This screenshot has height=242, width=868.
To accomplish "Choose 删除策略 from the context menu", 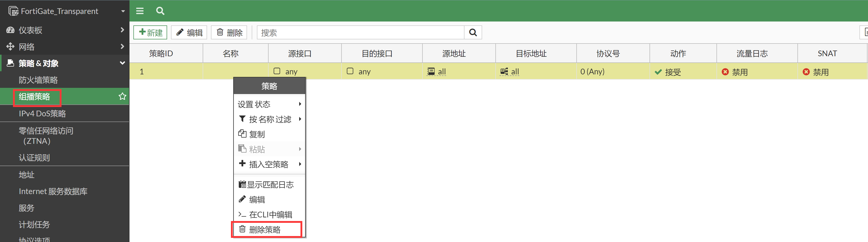I will tap(265, 230).
